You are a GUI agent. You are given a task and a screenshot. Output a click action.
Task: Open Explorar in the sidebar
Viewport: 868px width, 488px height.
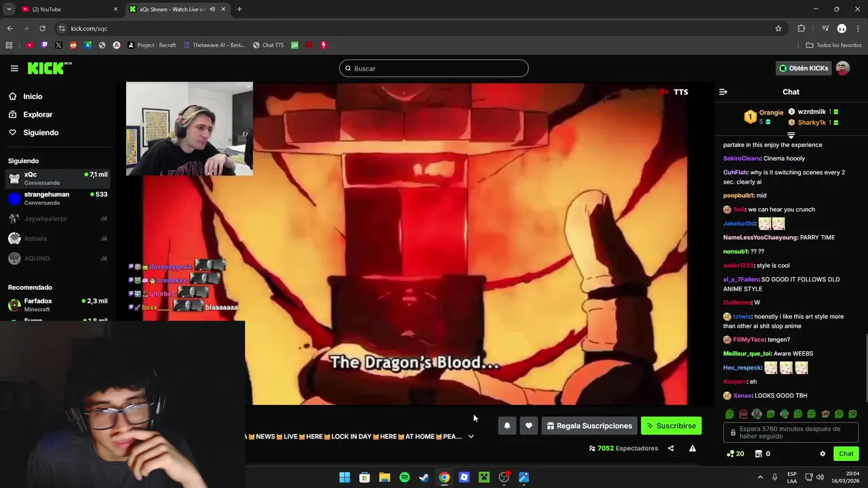pos(38,115)
